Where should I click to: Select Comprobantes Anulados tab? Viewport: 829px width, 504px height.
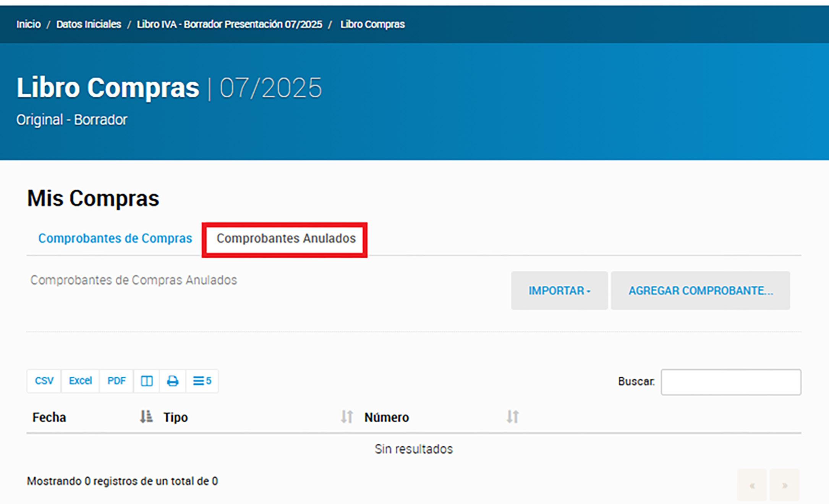click(x=286, y=238)
